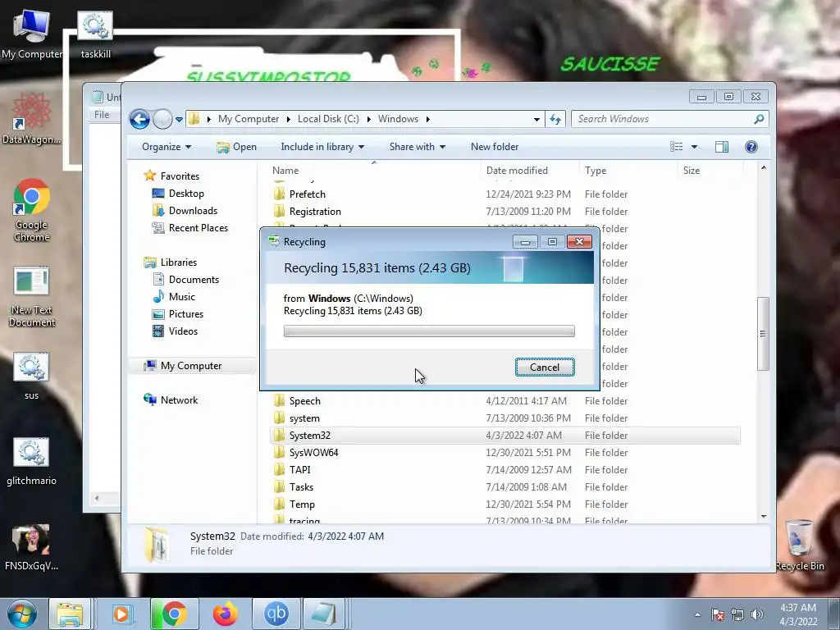Sort by the Type column header

(x=628, y=171)
